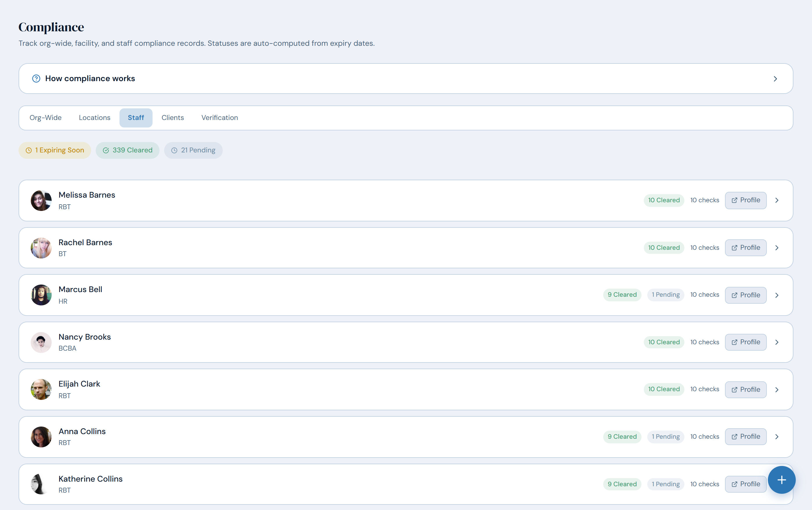Click Nancy Brooks' avatar photo
Viewport: 812px width, 510px height.
(41, 342)
